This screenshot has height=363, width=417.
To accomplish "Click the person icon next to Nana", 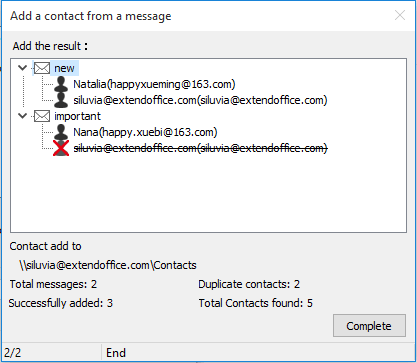I will tap(61, 132).
